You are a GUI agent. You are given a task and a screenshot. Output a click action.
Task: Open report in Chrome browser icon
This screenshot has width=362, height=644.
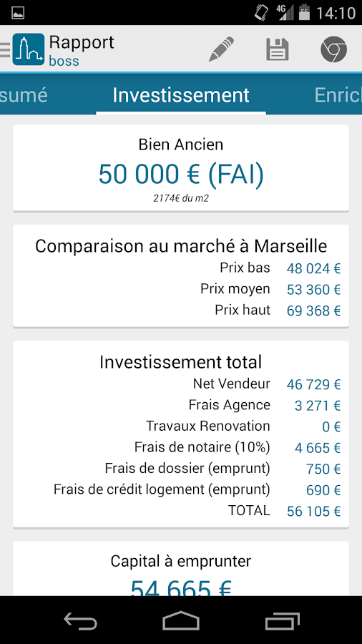click(333, 49)
